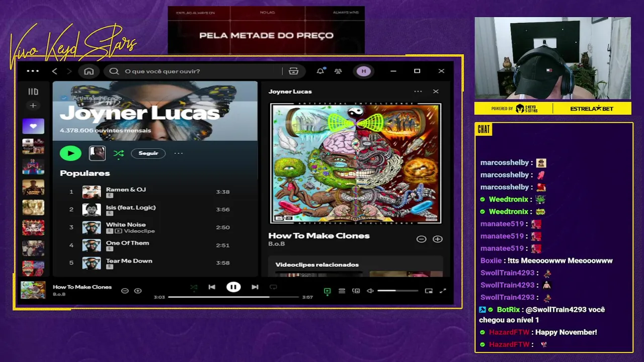
Task: Toggle the Now Playing view icon
Action: (327, 291)
